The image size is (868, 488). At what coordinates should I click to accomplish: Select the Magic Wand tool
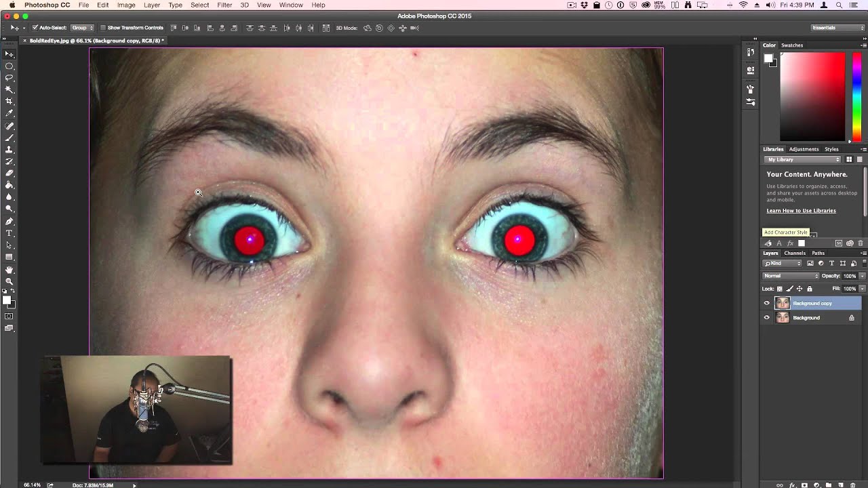pyautogui.click(x=9, y=89)
